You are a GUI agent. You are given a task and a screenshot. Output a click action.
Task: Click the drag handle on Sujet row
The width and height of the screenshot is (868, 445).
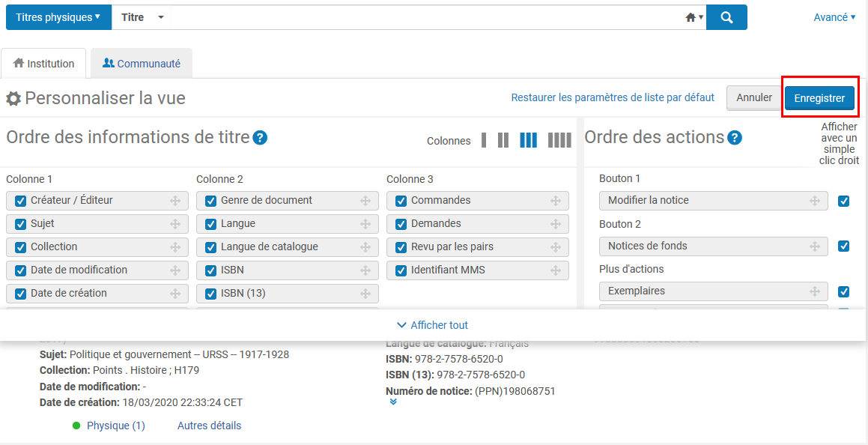175,224
